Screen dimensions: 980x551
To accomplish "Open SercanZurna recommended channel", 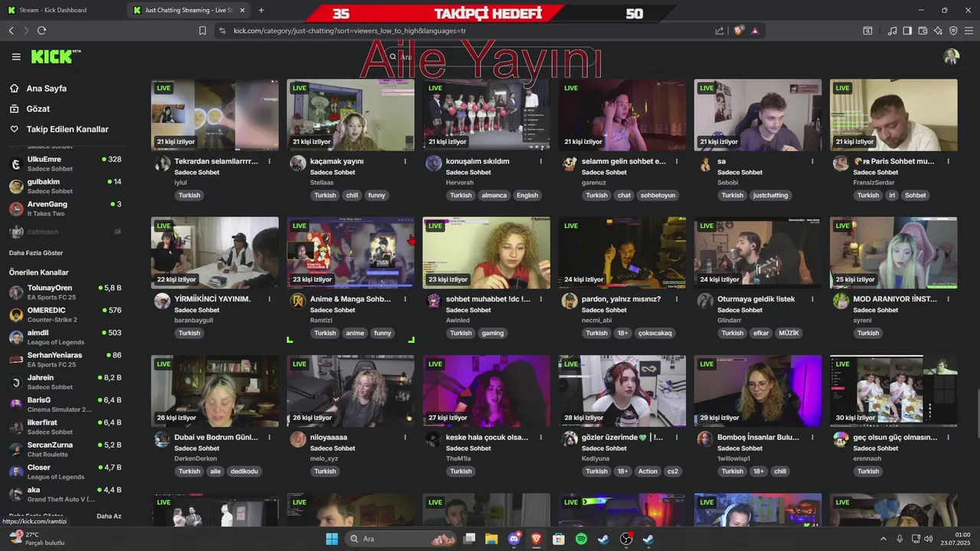I will [65, 449].
